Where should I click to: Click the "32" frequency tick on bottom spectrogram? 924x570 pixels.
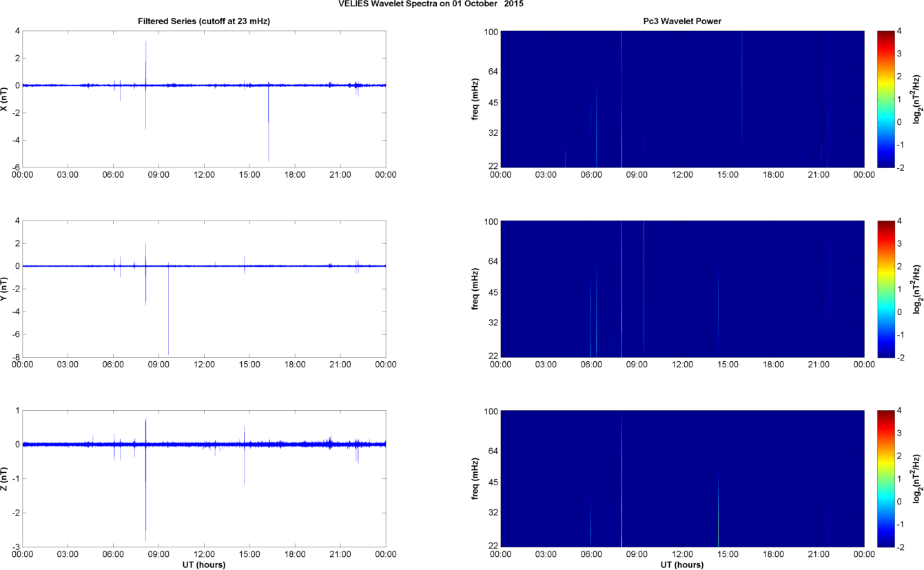(493, 513)
